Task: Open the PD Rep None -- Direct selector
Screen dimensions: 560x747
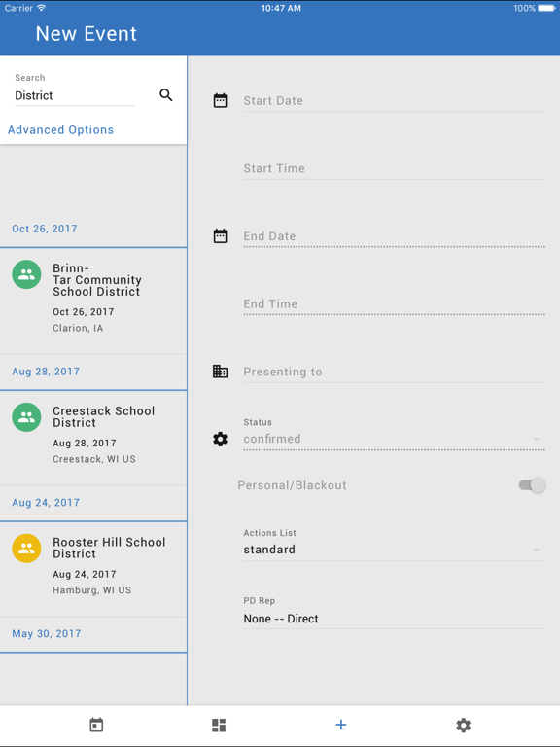Action: 394,619
